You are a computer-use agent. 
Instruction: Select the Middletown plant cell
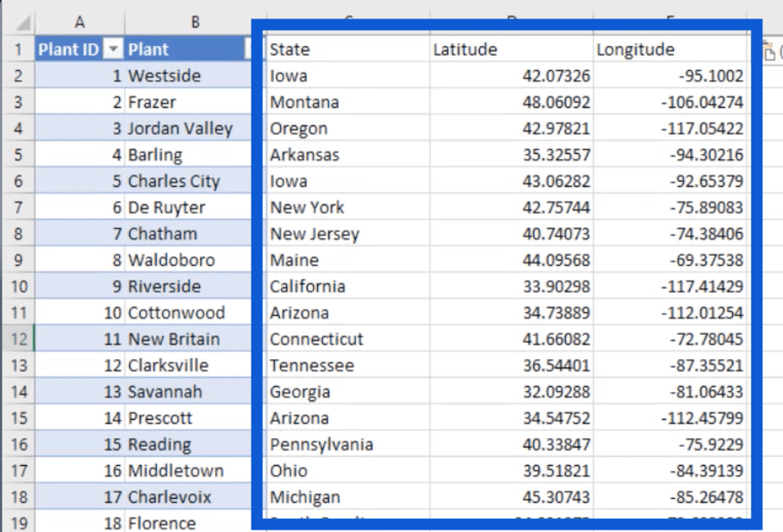(x=188, y=470)
